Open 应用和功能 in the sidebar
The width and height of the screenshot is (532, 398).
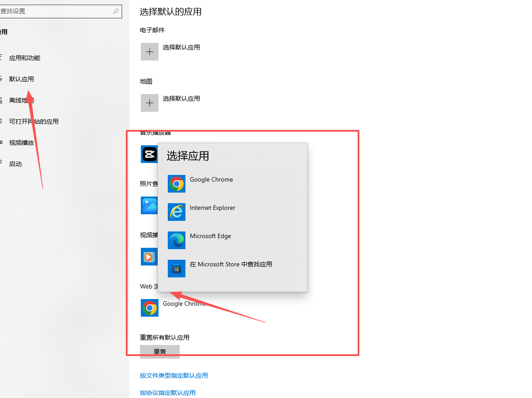click(25, 58)
